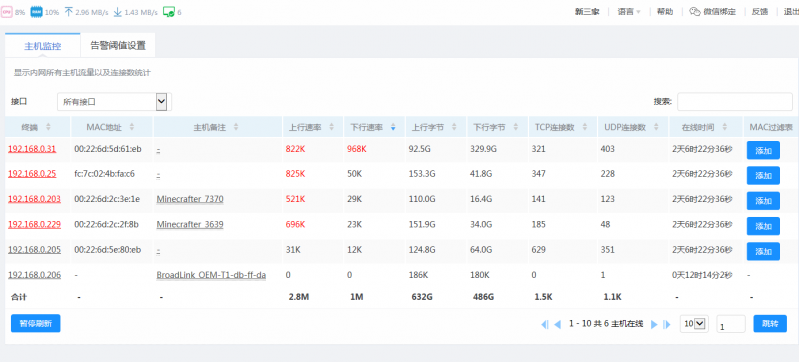Screen dimensions: 799x362
Task: Open host link 192.168.0.25
Action: (32, 174)
